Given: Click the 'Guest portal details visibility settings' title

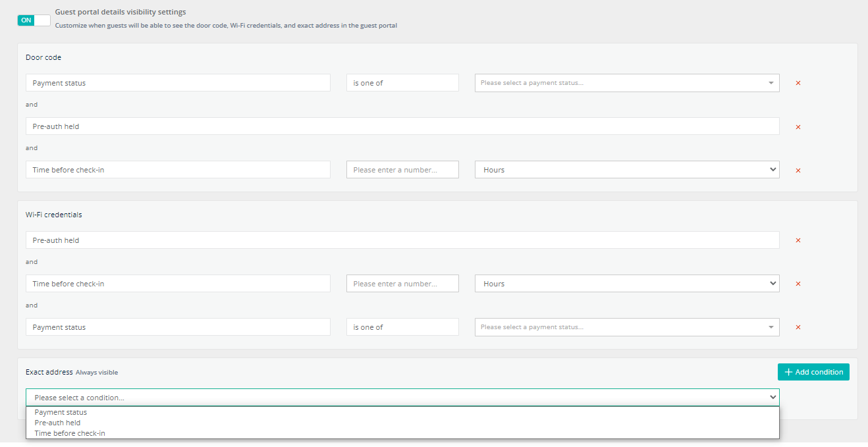Looking at the screenshot, I should [121, 12].
